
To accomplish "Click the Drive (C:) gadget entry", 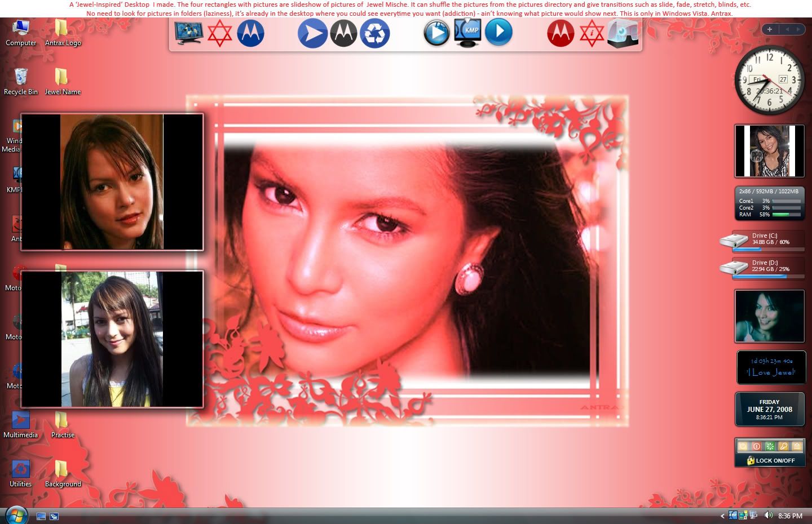I will pos(762,241).
